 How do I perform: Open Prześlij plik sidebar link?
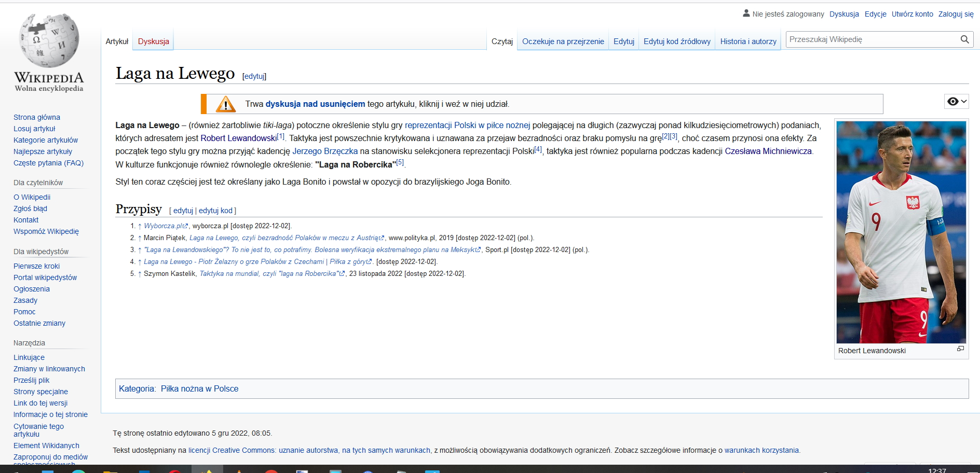[x=31, y=380]
